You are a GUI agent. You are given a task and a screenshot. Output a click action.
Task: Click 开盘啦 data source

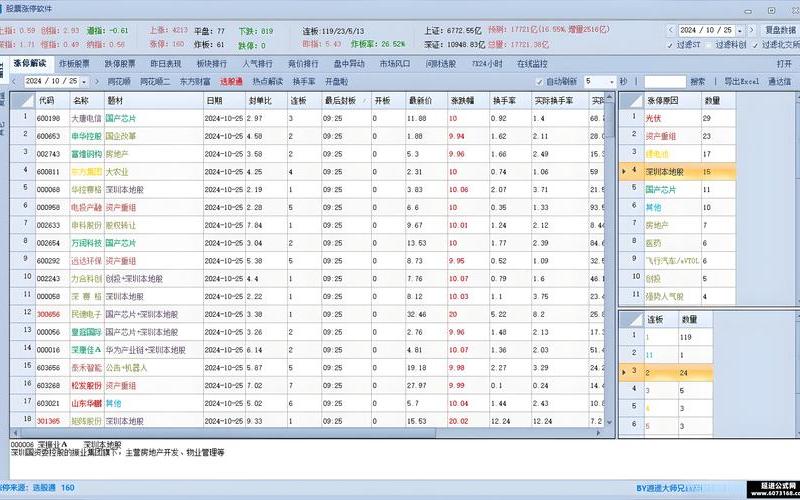pyautogui.click(x=337, y=82)
